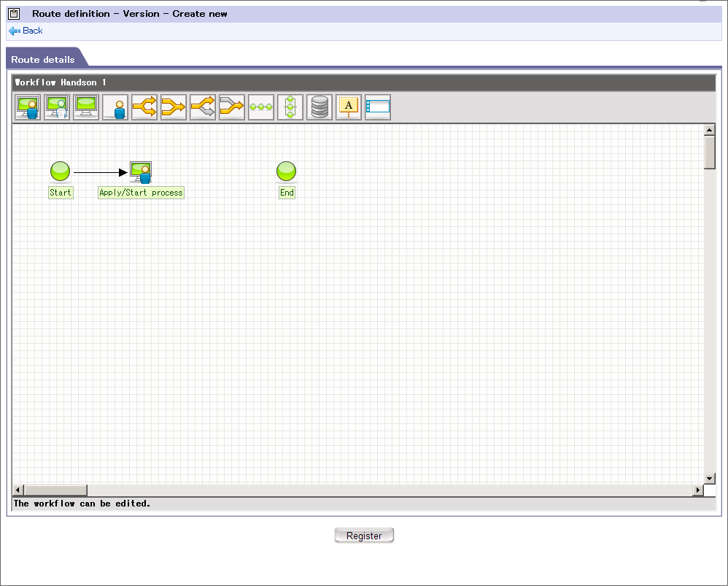Select the horizontal three-dot node tool
Image resolution: width=728 pixels, height=586 pixels.
click(x=261, y=107)
